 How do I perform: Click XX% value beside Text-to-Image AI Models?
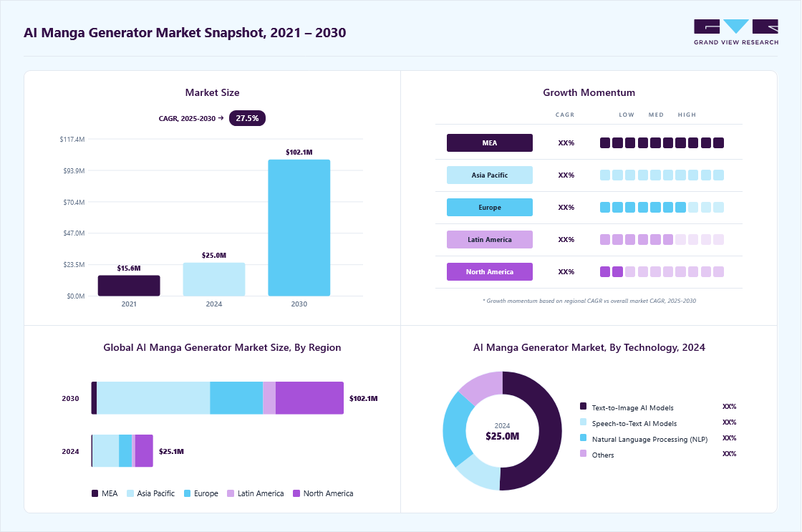coord(730,407)
